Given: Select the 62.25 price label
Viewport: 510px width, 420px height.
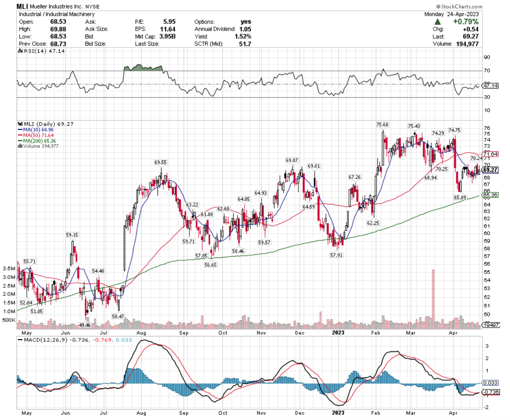Looking at the screenshot, I should tap(373, 223).
